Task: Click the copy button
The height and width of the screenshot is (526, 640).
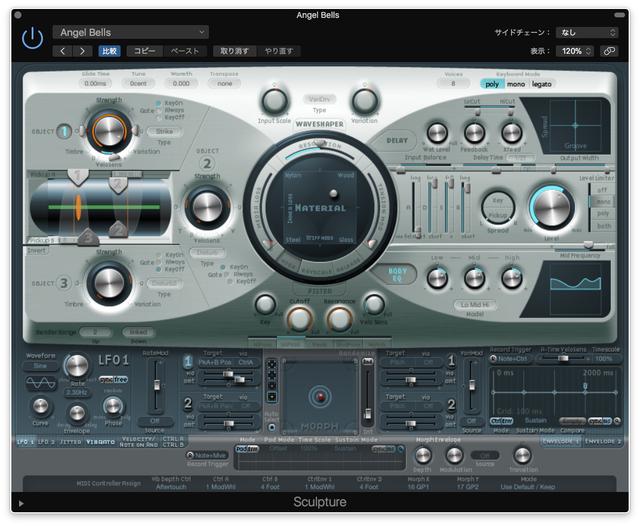Action: click(145, 51)
